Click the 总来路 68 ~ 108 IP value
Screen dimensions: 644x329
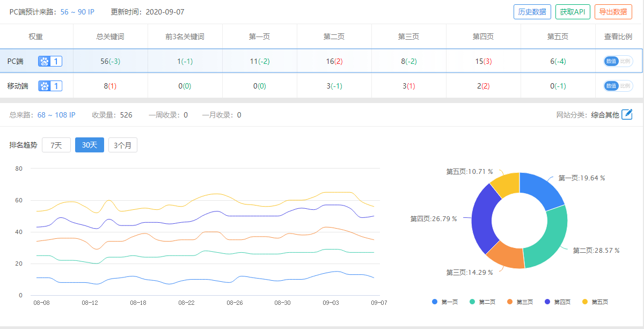click(x=56, y=115)
